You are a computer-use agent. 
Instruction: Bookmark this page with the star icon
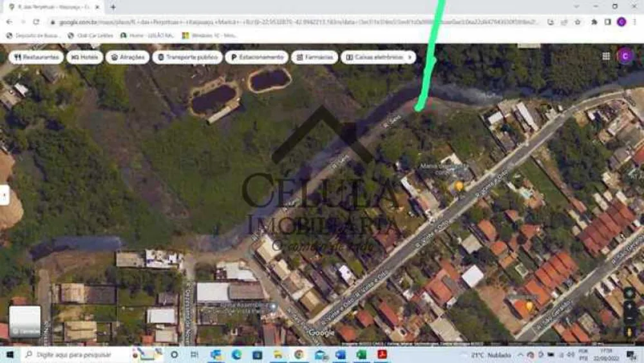(x=578, y=22)
